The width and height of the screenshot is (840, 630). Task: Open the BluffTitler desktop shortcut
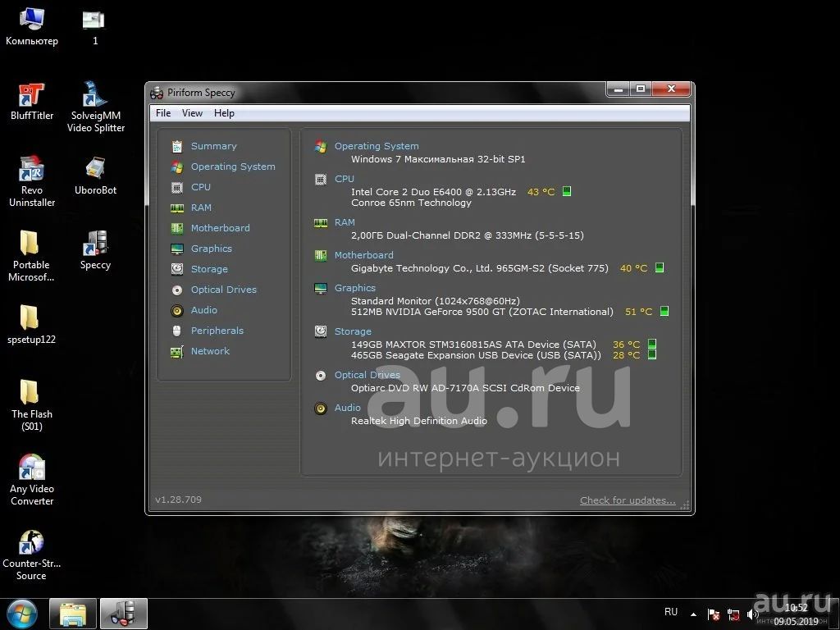pyautogui.click(x=32, y=101)
